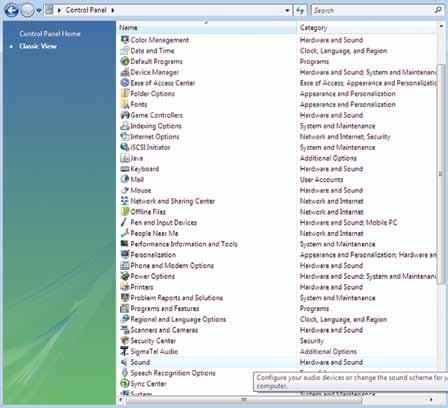Image resolution: width=448 pixels, height=408 pixels.
Task: Select the Speech Recognition Options icon
Action: (x=125, y=373)
